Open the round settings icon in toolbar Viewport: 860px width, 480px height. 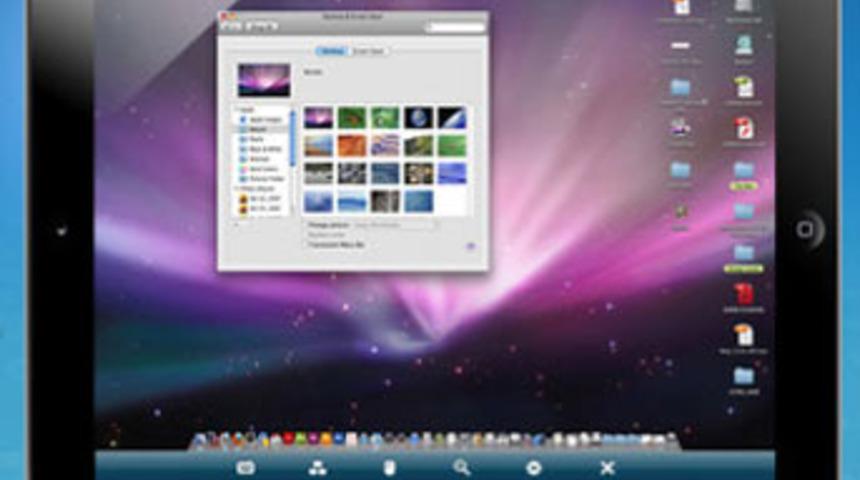(x=534, y=467)
